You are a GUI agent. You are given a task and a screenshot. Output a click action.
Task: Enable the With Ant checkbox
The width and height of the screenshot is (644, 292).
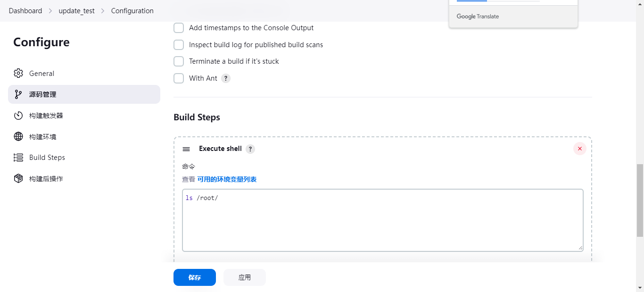(x=179, y=78)
